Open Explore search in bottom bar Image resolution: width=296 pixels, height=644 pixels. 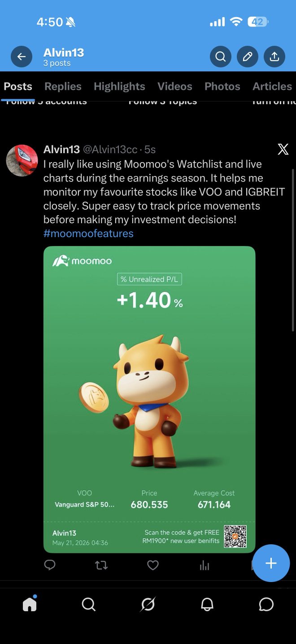(x=89, y=604)
